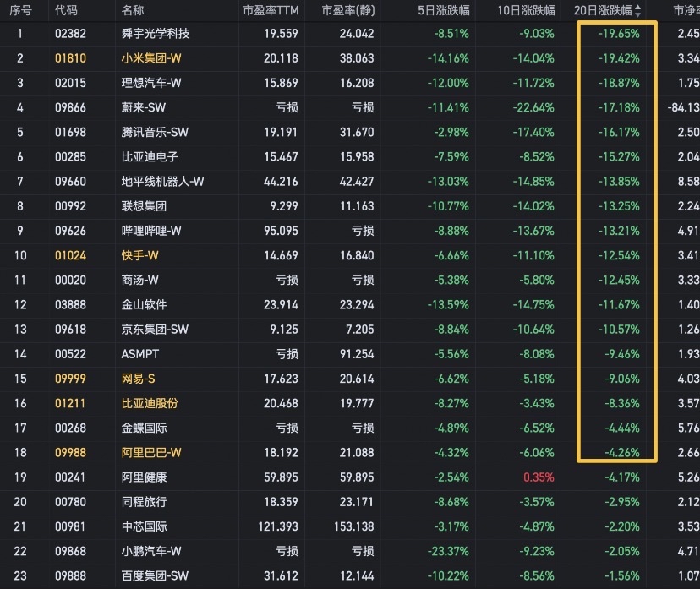
Task: Sort by the 20日涨跌幅 sort arrows
Action: [638, 11]
